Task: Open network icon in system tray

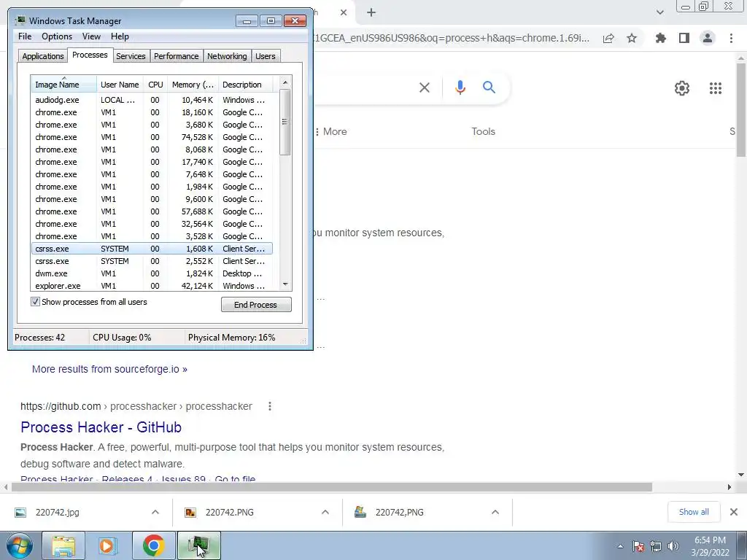Action: click(x=656, y=546)
